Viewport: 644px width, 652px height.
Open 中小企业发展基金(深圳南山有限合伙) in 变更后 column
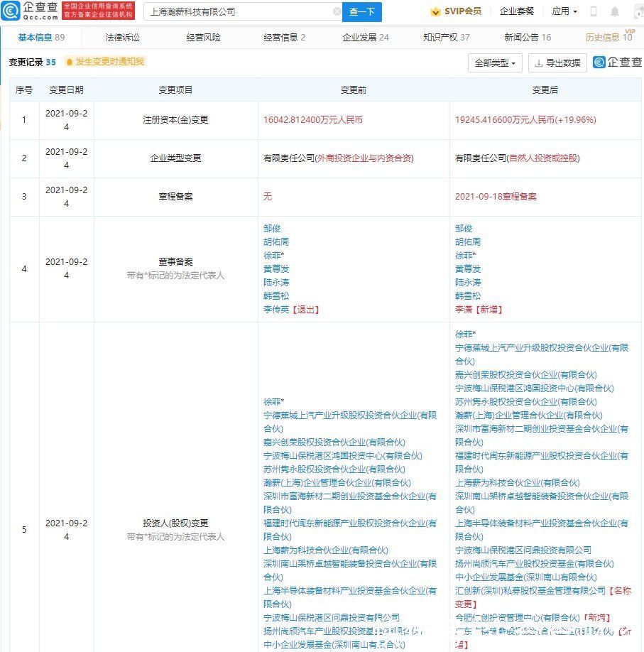(526, 577)
